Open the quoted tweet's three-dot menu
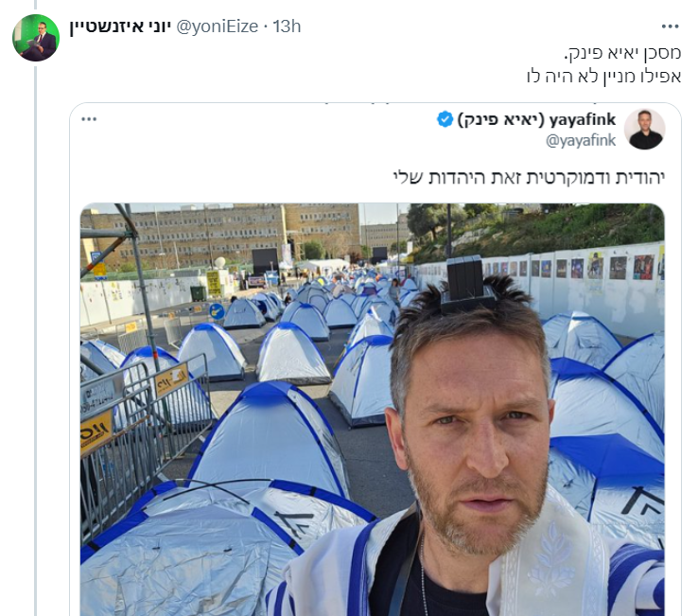This screenshot has height=616, width=698. point(89,119)
